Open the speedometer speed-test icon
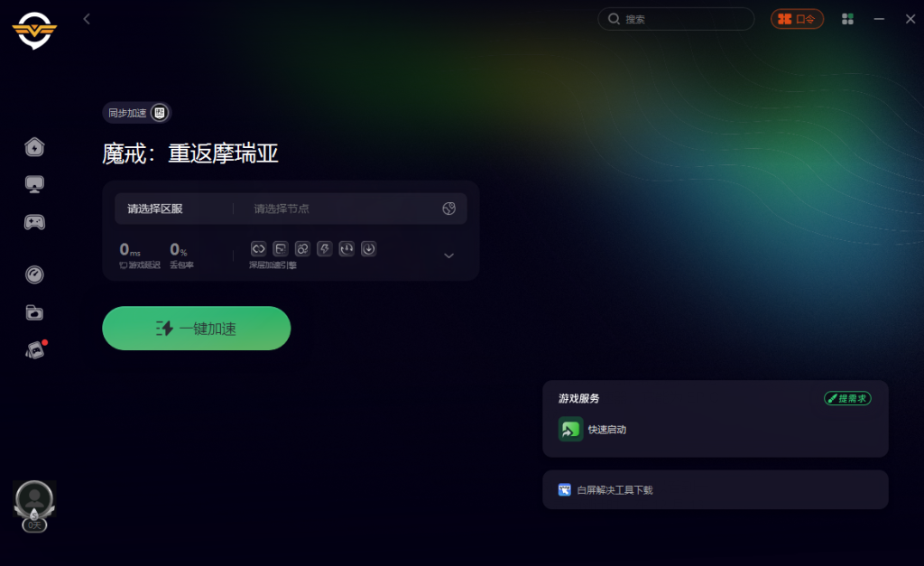Viewport: 924px width, 566px height. 35,274
